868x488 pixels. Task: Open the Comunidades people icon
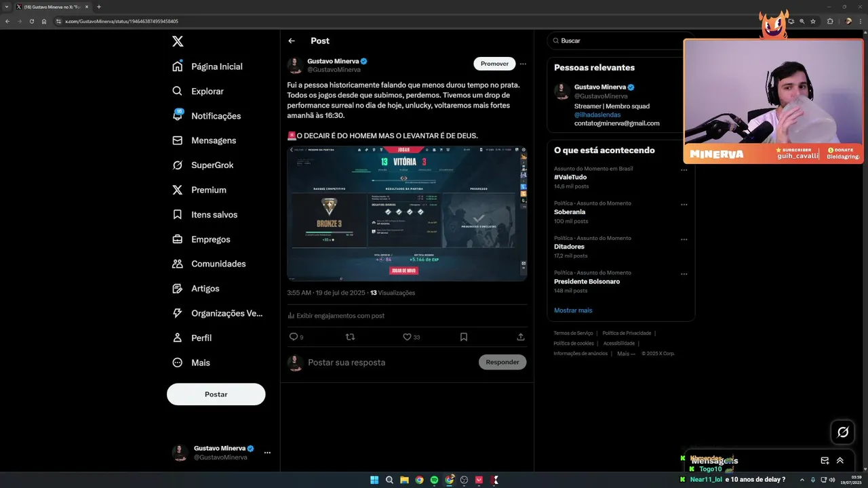click(178, 264)
